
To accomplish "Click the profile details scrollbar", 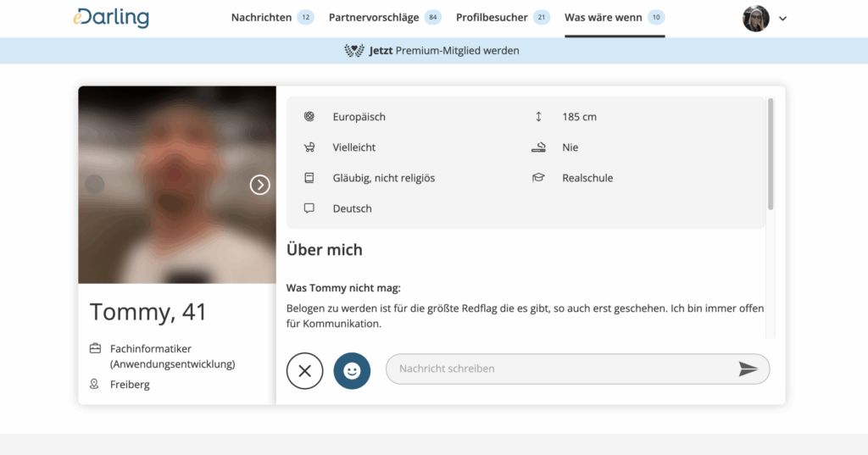I will point(770,154).
